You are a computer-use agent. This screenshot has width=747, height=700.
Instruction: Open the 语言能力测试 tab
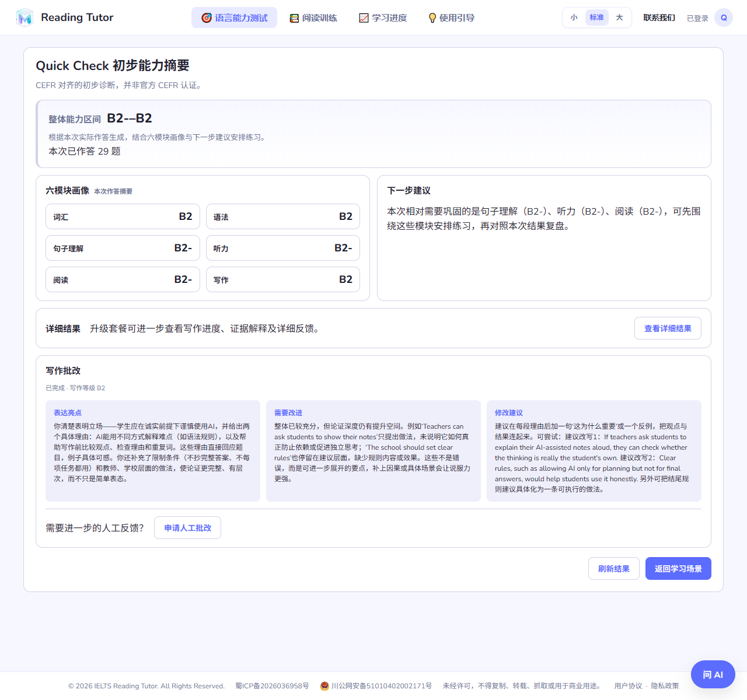click(x=234, y=18)
